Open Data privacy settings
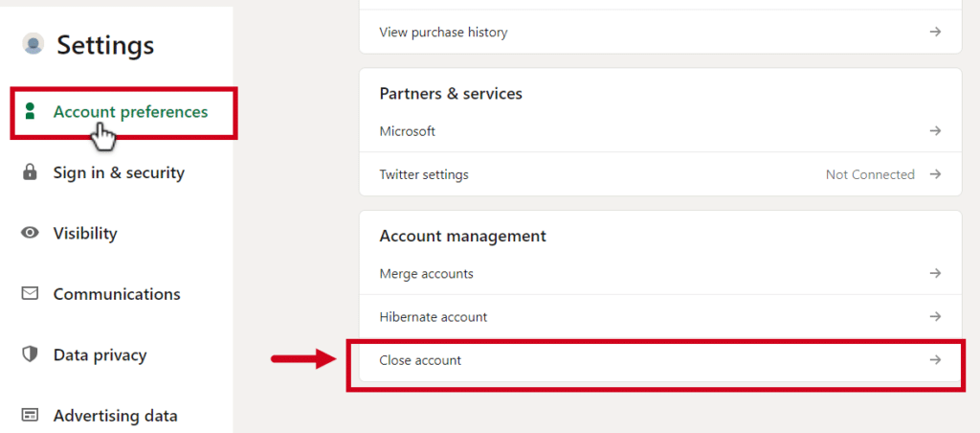Viewport: 980px width, 433px height. pos(100,355)
